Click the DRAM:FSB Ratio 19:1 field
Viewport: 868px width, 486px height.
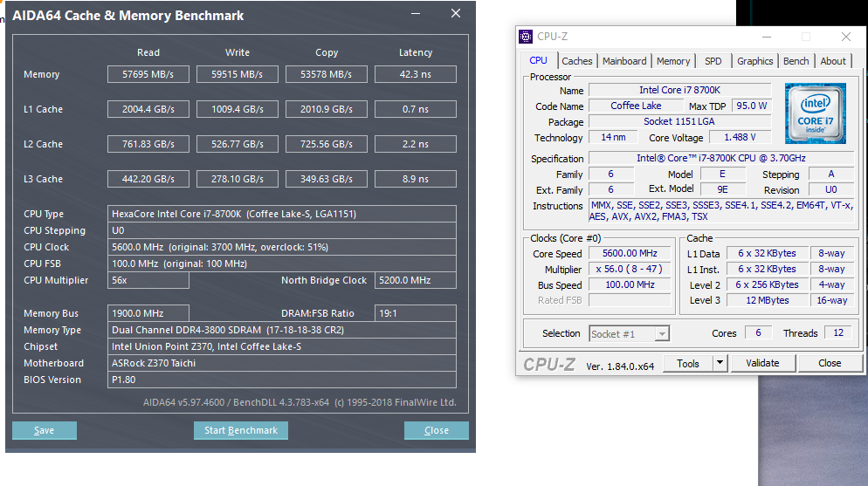(x=416, y=313)
